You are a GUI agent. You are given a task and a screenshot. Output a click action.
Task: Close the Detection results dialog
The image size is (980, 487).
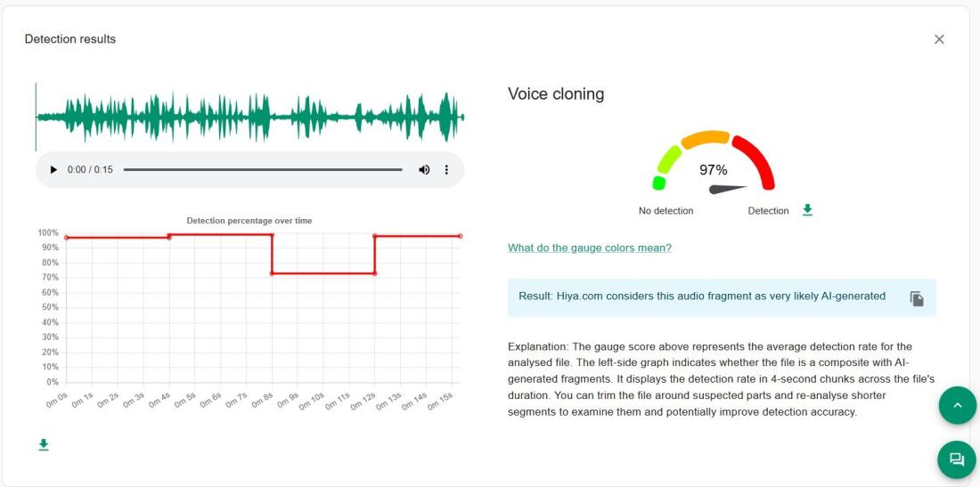(x=939, y=39)
